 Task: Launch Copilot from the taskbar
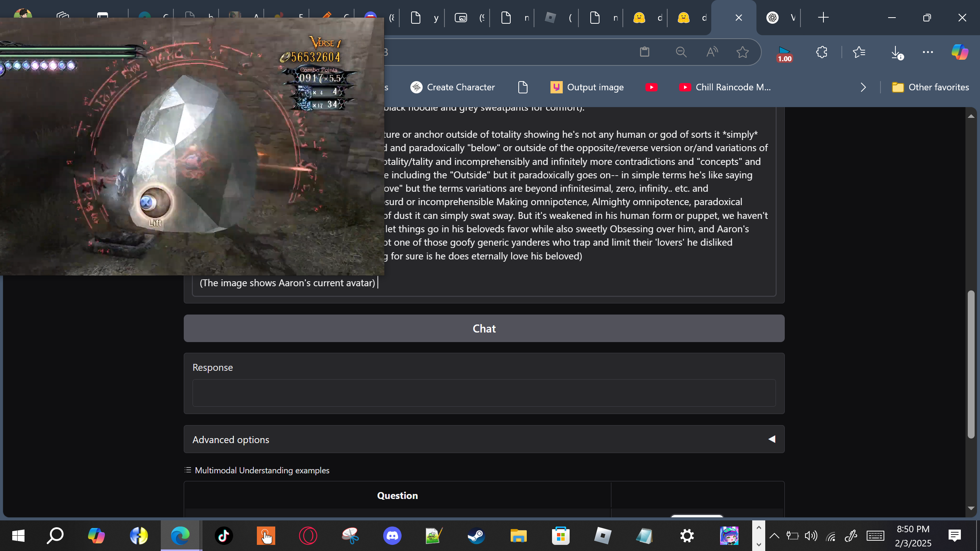(96, 535)
